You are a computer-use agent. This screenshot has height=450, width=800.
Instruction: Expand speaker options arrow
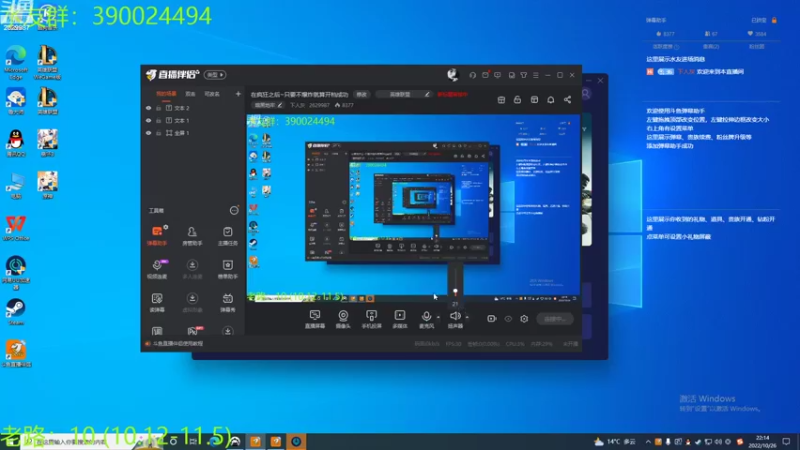click(467, 317)
